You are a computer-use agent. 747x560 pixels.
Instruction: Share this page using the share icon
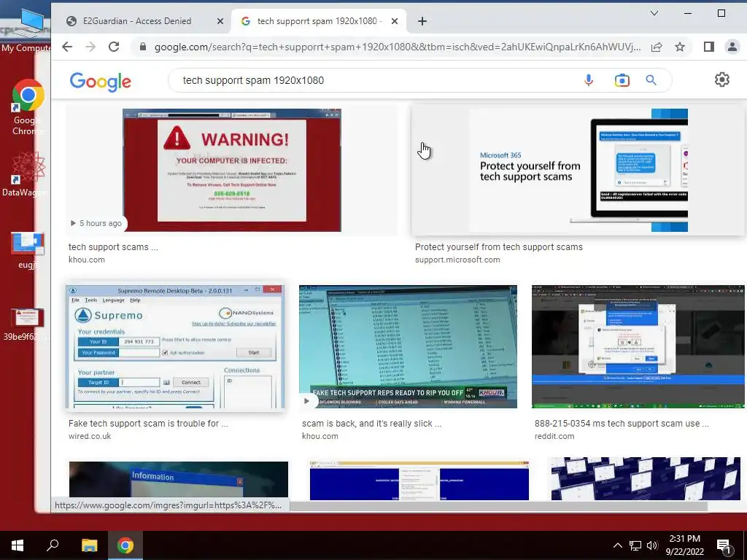pyautogui.click(x=657, y=47)
